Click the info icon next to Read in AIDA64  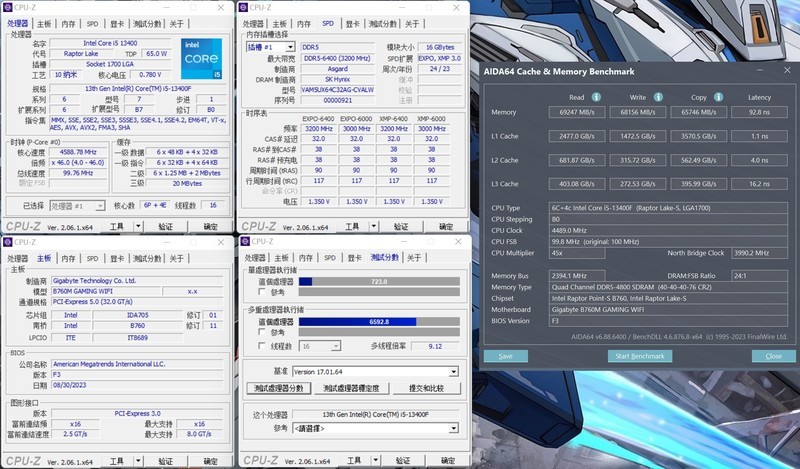[x=596, y=97]
